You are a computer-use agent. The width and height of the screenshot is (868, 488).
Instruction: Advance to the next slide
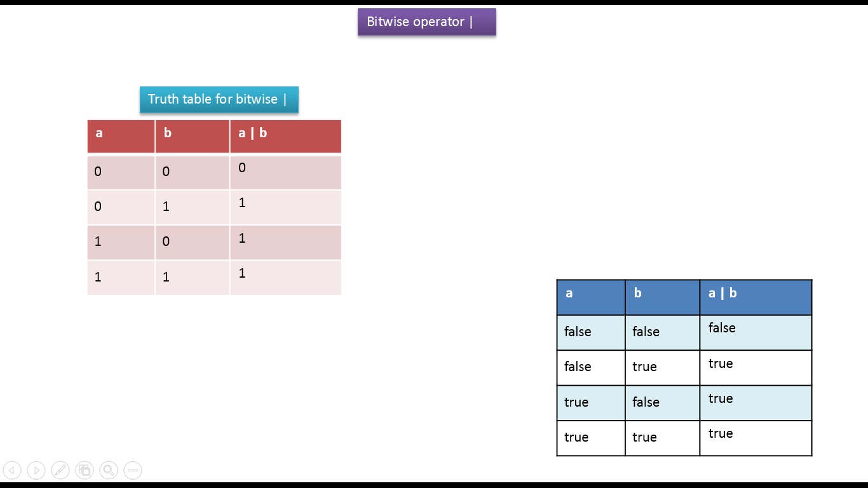(36, 470)
